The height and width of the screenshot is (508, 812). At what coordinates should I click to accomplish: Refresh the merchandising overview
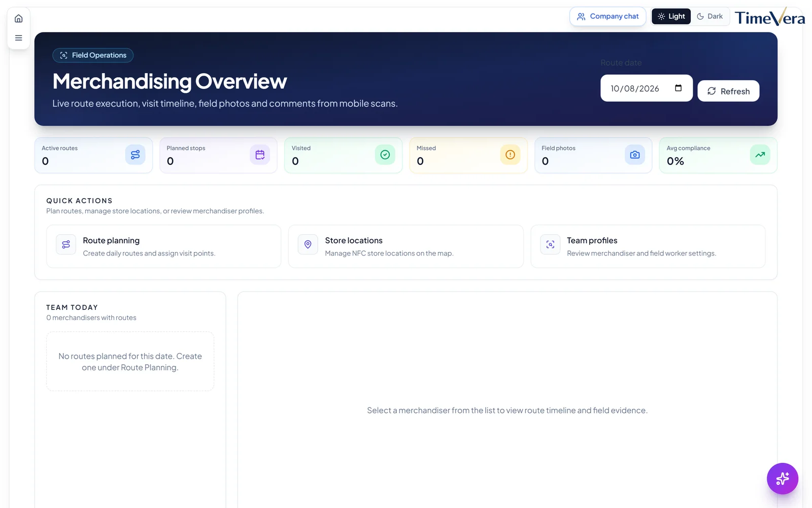pos(728,91)
